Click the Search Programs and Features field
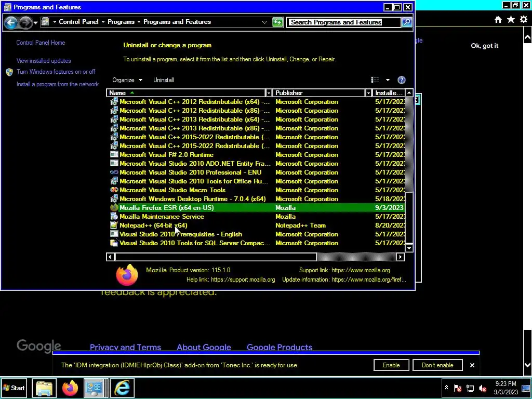Screen dimensions: 532x399 click(x=343, y=22)
